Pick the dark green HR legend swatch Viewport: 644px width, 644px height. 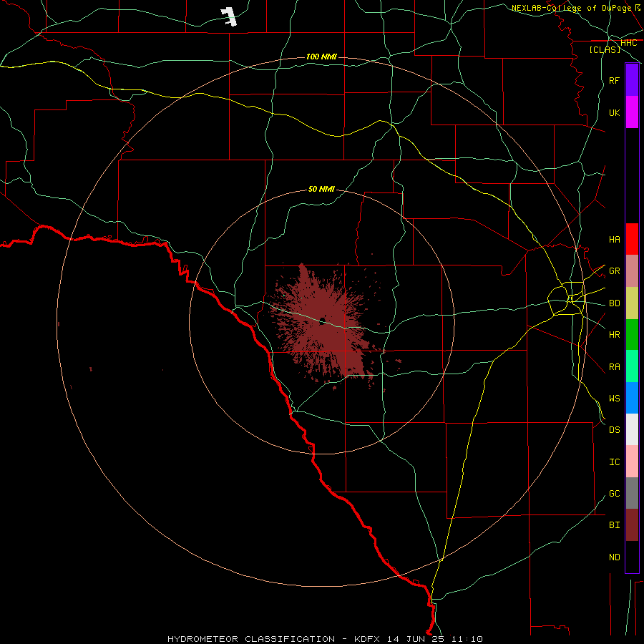tap(632, 335)
